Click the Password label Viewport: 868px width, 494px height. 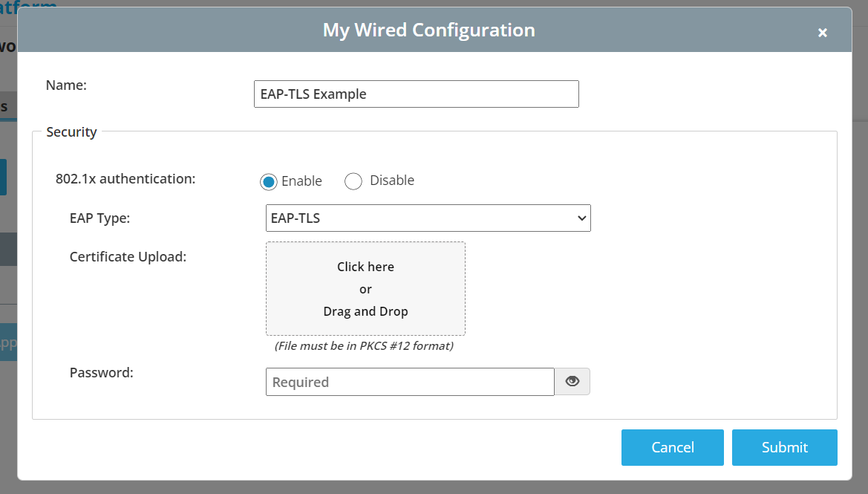click(101, 373)
